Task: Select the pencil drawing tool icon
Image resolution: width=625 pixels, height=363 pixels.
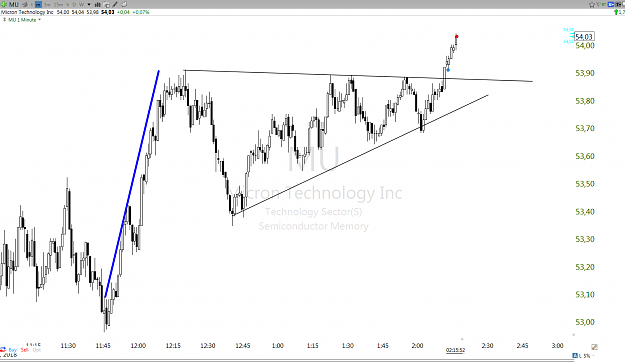Action: click(x=114, y=4)
